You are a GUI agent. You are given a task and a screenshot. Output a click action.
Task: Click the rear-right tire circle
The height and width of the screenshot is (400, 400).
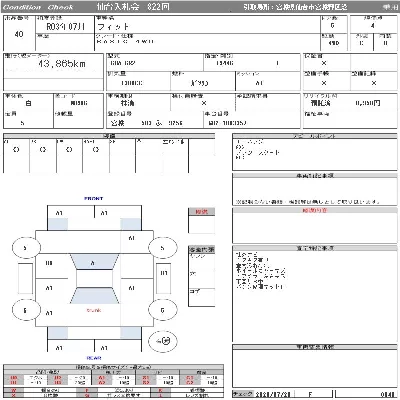pos(162,310)
